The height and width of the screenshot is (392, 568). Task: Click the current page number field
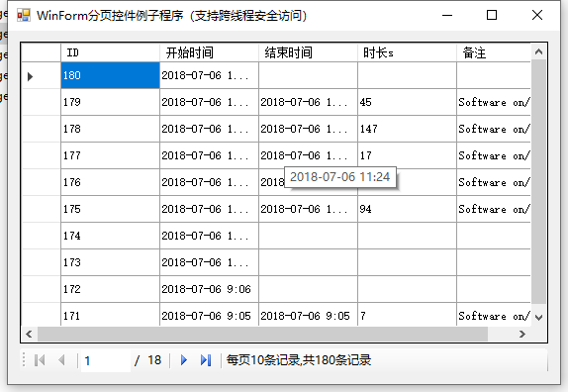point(106,360)
